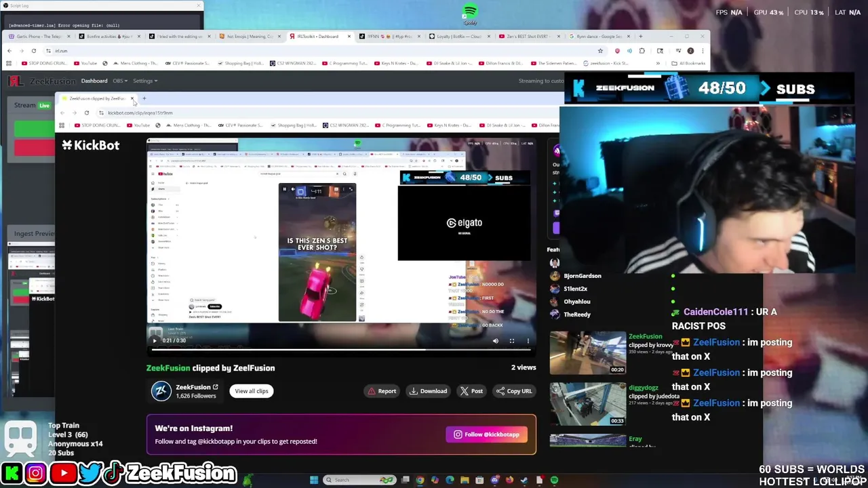Open File Explorer from the taskbar

click(465, 480)
